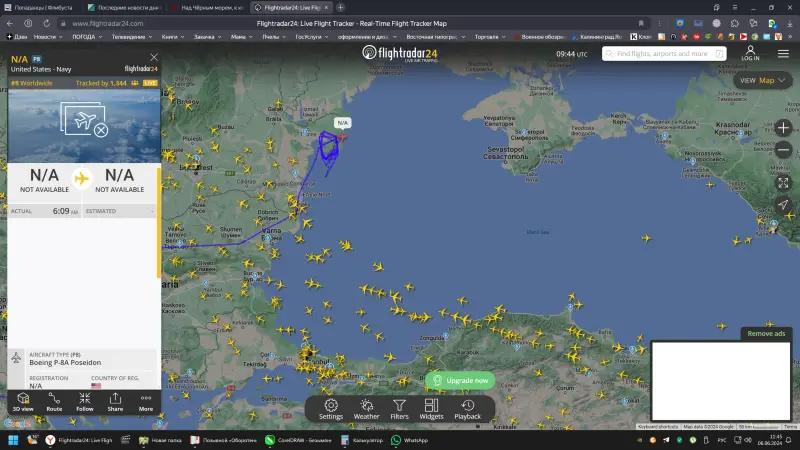Click the Keyboard shortcuts map link
The image size is (800, 450).
click(x=658, y=427)
